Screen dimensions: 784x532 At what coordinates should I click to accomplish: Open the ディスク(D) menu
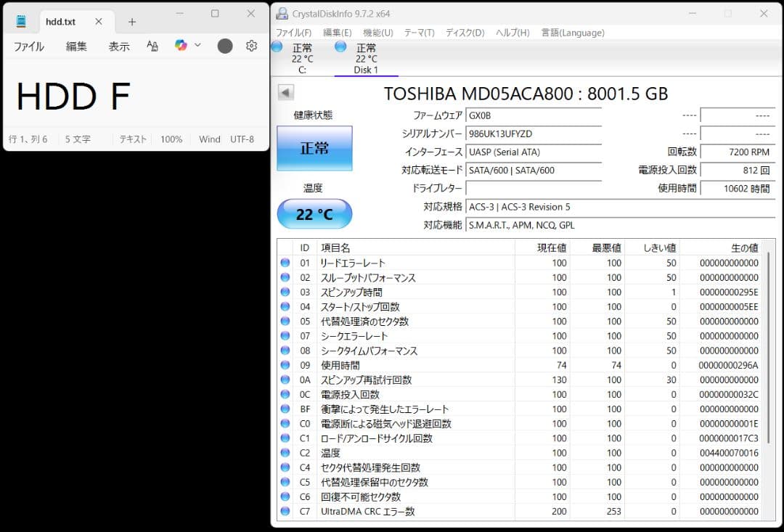tap(464, 32)
